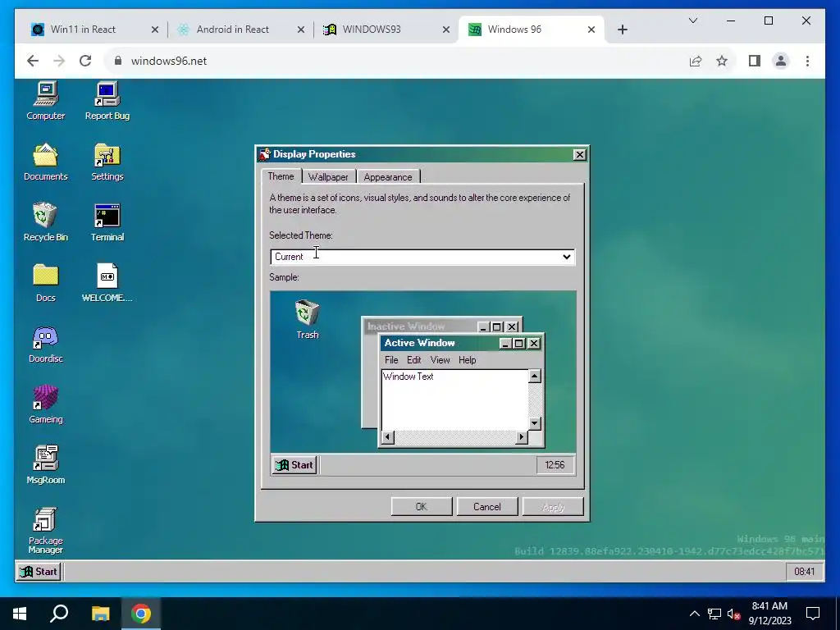
Task: Open the Chrome profile menu
Action: (x=781, y=61)
